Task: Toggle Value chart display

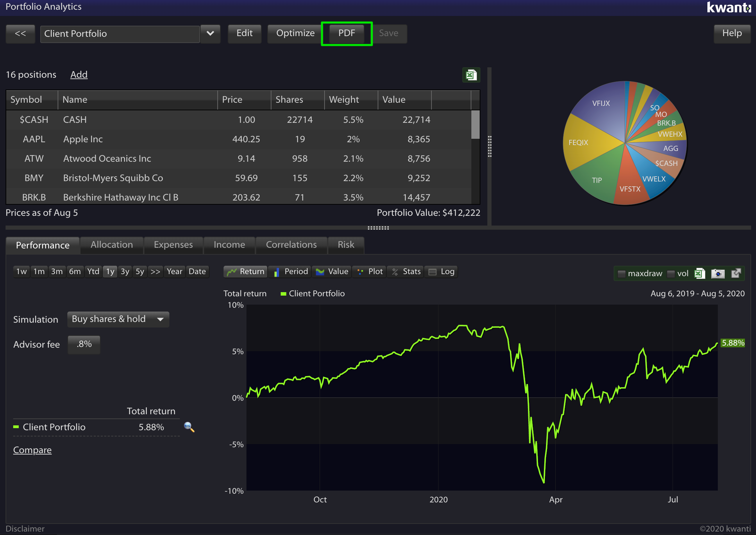Action: pyautogui.click(x=331, y=272)
